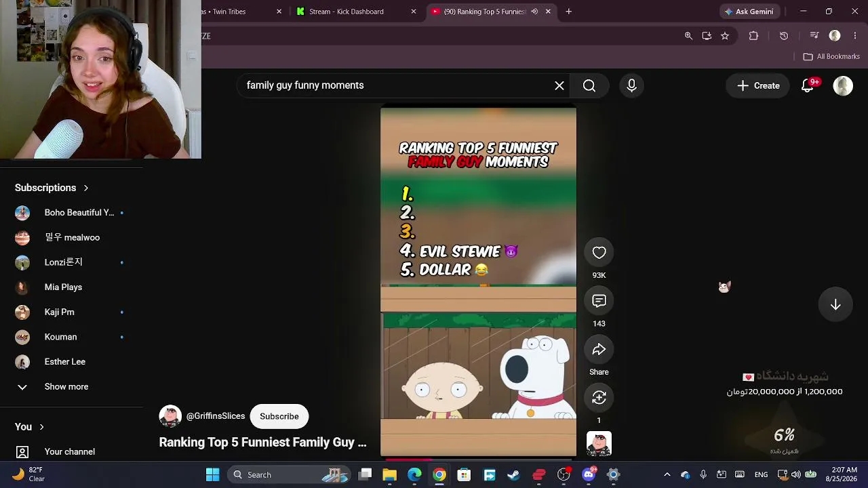This screenshot has height=488, width=868.
Task: Mute the YouTube tab audio
Action: tap(534, 12)
